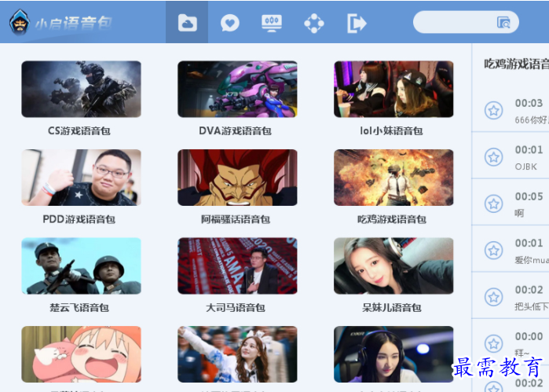Play the 把头低下 voice clip text
549x392 pixels.
pyautogui.click(x=532, y=306)
